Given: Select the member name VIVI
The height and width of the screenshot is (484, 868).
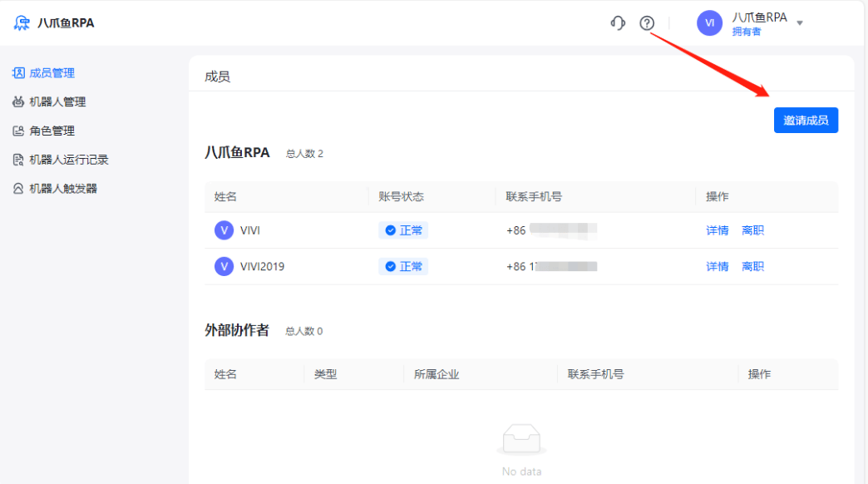Looking at the screenshot, I should 249,230.
